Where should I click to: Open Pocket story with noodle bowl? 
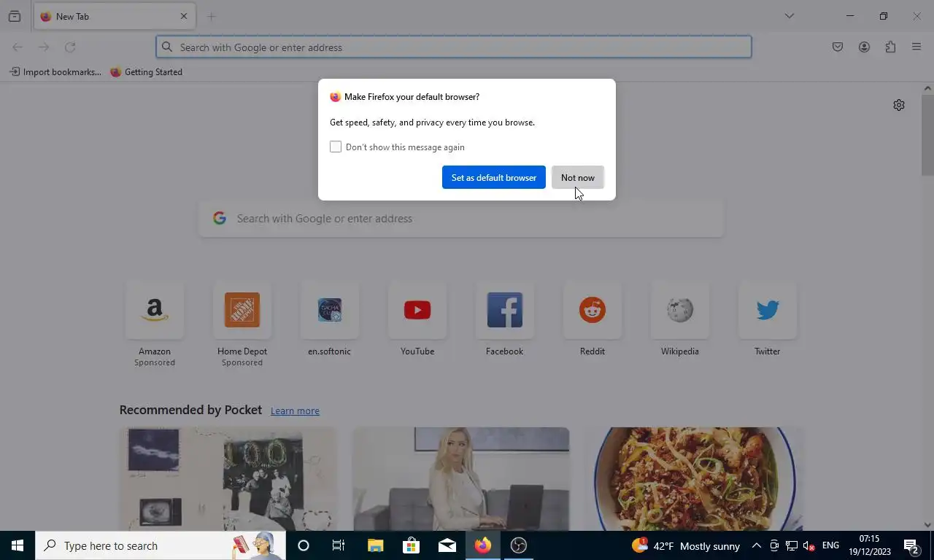click(x=693, y=479)
